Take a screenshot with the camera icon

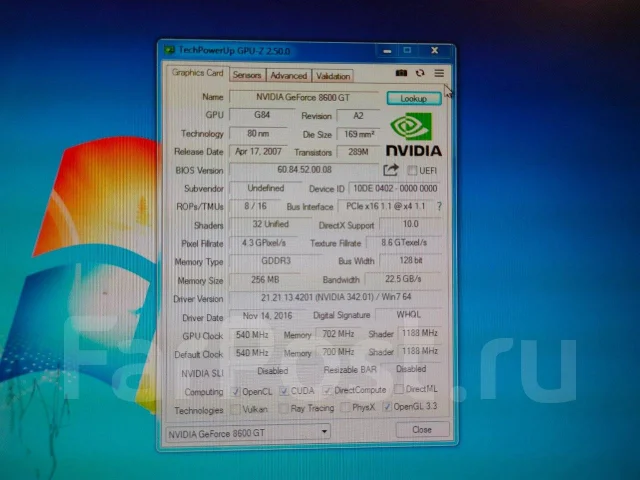(401, 73)
